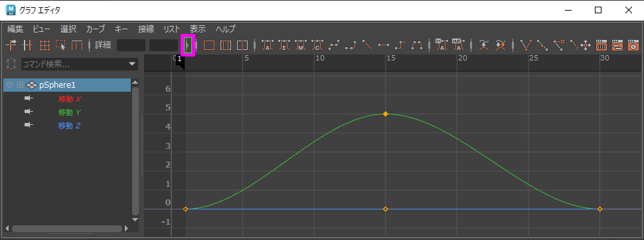Click the Frame All icon
The height and width of the screenshot is (240, 644).
click(209, 45)
